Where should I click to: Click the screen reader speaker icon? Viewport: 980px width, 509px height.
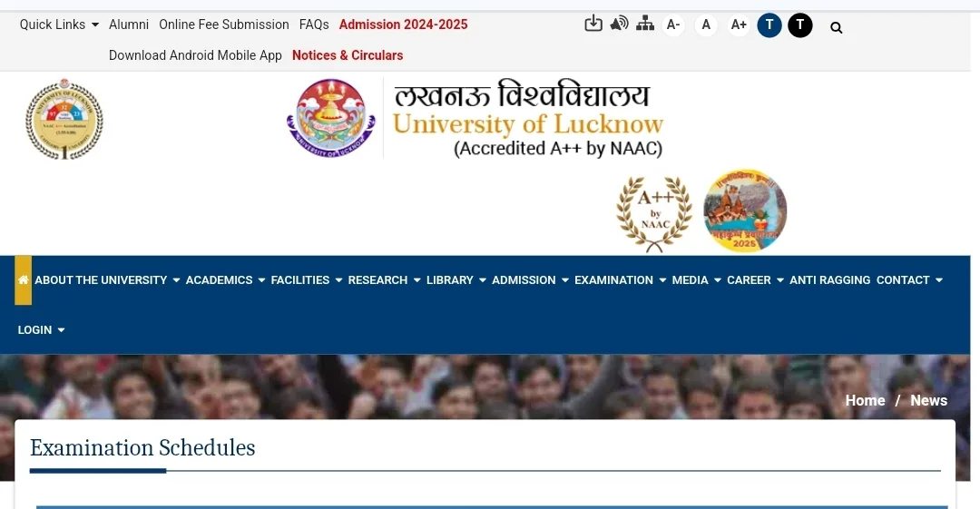tap(619, 24)
